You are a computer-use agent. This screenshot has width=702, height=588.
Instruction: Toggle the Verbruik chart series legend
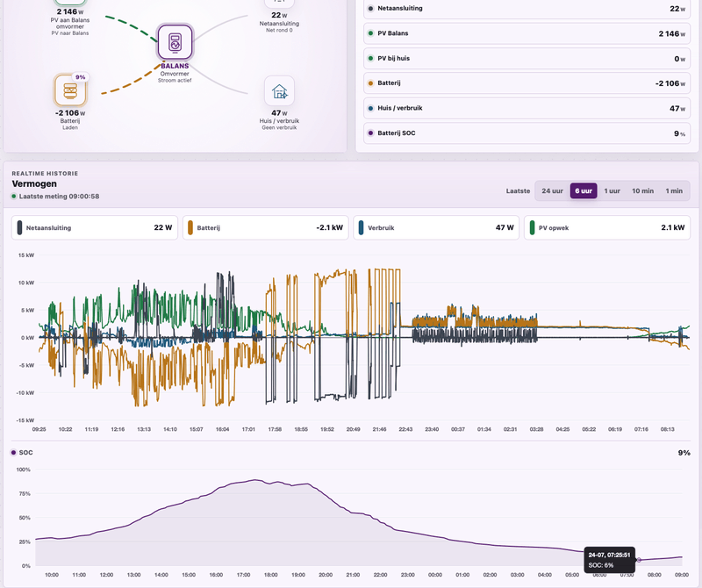pyautogui.click(x=436, y=227)
